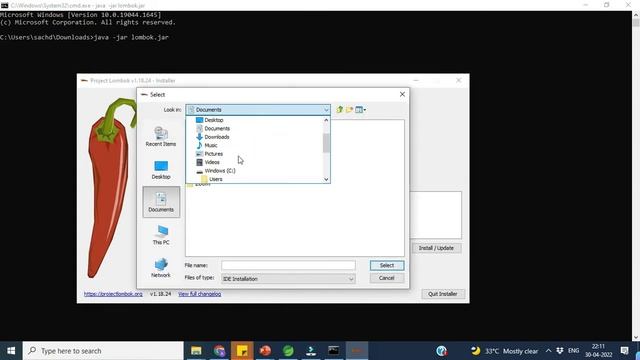640x360 pixels.
Task: Open Sticky Notes from taskbar
Action: tap(242, 351)
